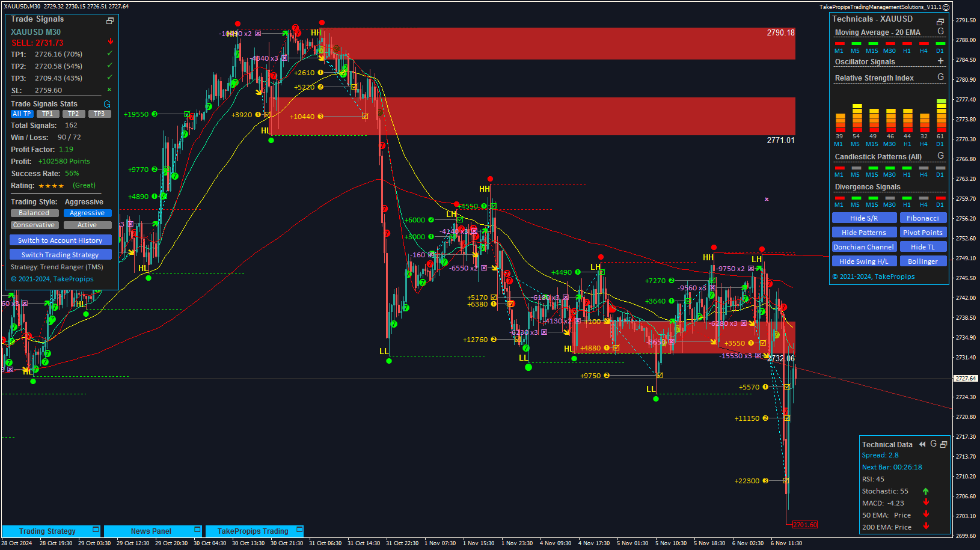
Task: Click Switch Trading Strategy button
Action: tap(60, 254)
